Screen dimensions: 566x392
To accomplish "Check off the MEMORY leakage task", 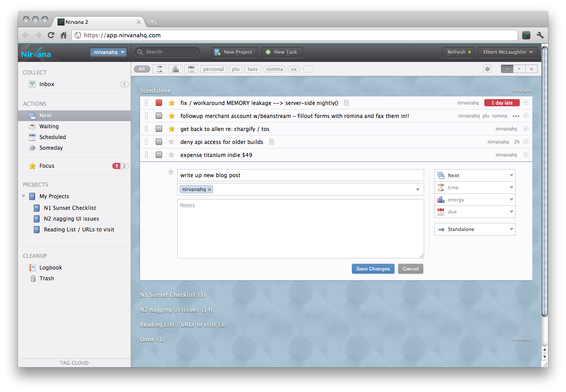I will [x=159, y=103].
